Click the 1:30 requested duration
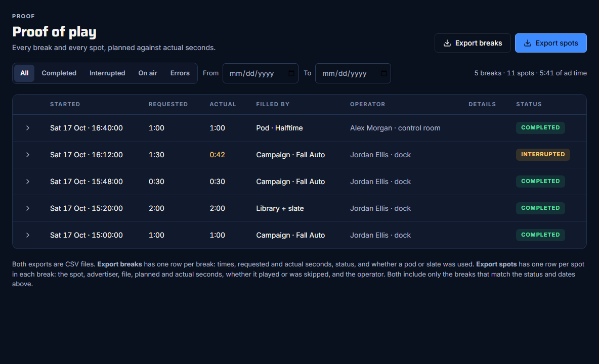599x364 pixels. 156,155
